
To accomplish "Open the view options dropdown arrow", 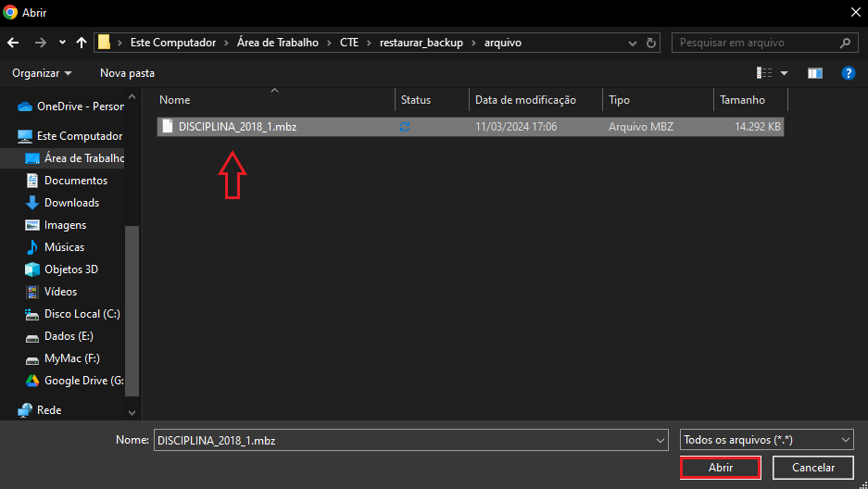I will (x=784, y=73).
